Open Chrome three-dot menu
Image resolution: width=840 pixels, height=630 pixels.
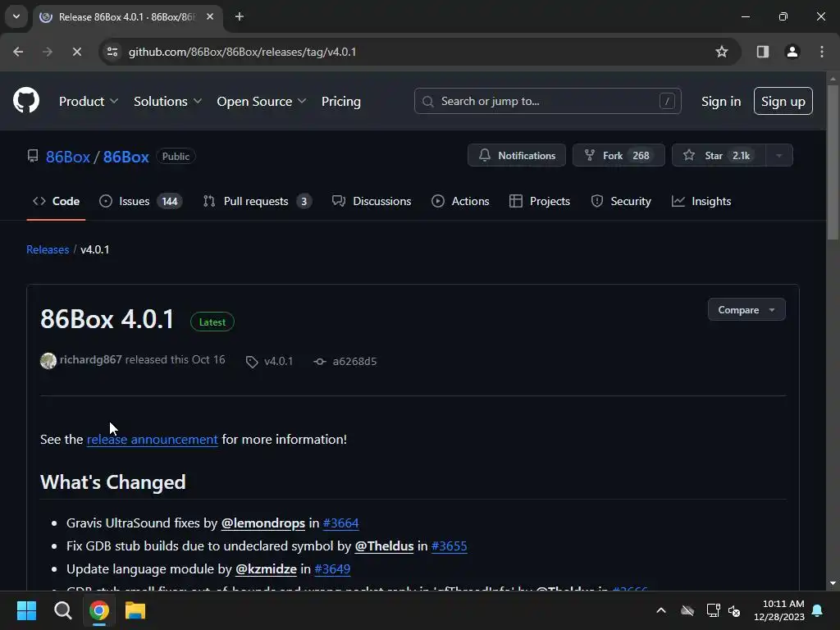click(822, 52)
